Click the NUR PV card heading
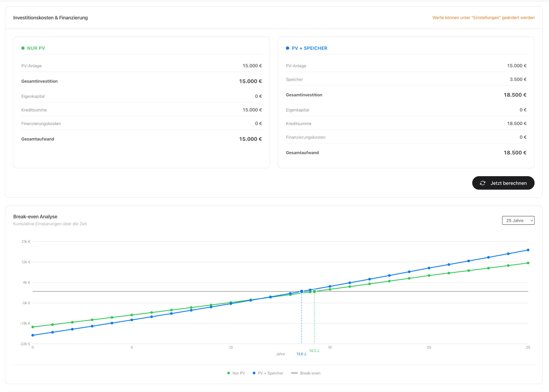 pos(36,48)
